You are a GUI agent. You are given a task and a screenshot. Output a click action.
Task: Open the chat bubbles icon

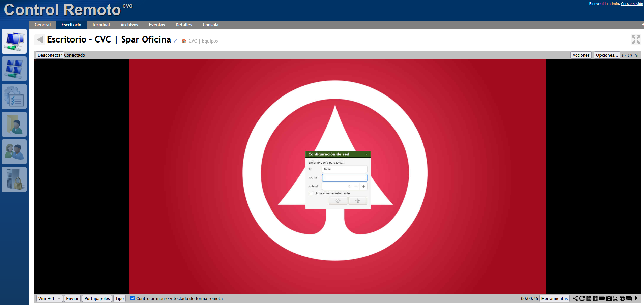pos(629,298)
